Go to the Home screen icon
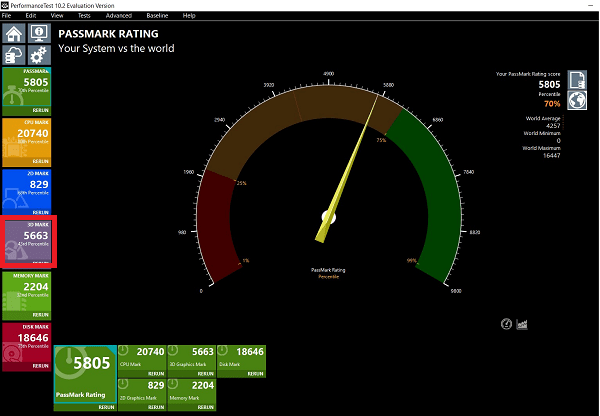 click(x=14, y=33)
